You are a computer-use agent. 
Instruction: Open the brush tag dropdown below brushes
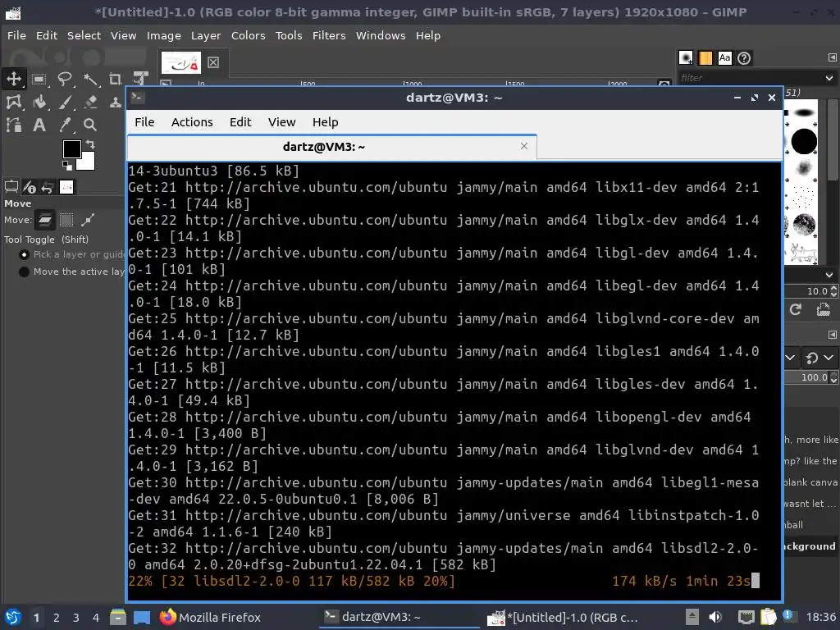coord(829,275)
